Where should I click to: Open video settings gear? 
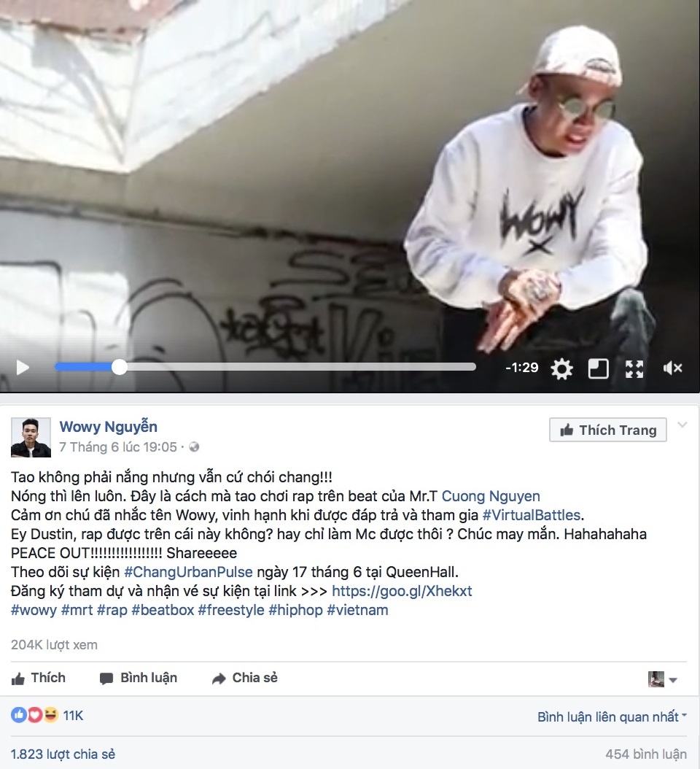pyautogui.click(x=561, y=368)
